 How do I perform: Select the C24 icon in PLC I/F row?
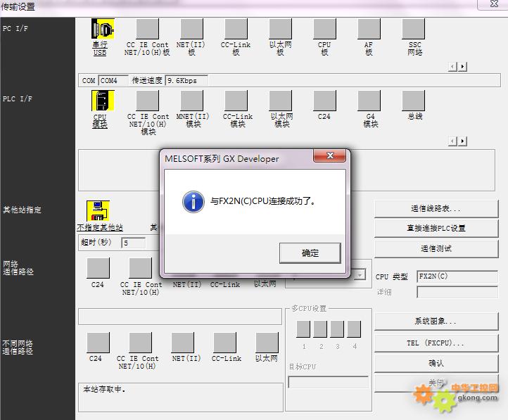tap(324, 101)
